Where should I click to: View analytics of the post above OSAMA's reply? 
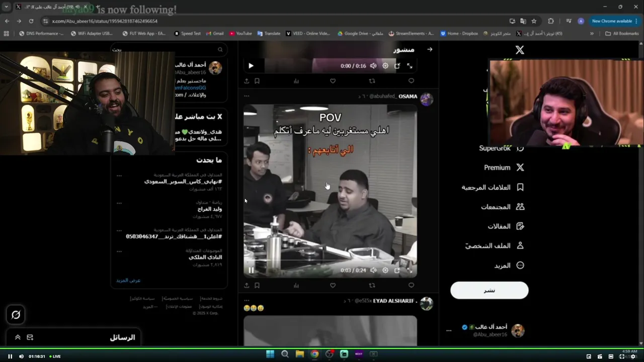click(296, 80)
